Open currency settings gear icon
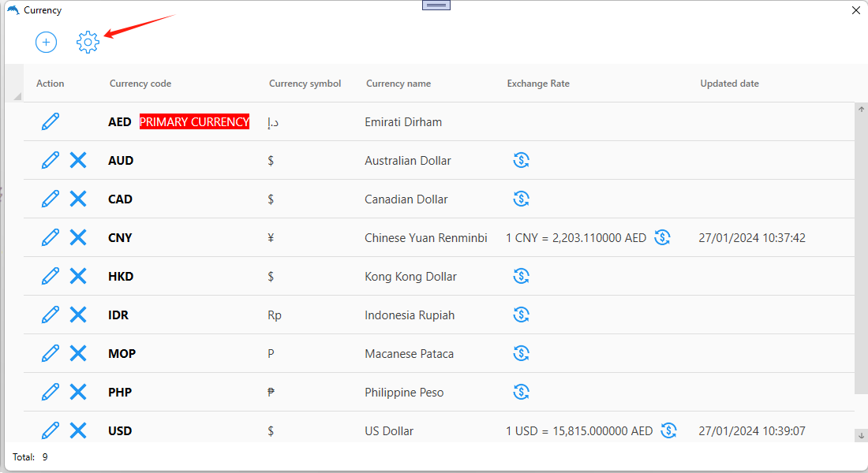Screen dimensions: 868x473 88,42
